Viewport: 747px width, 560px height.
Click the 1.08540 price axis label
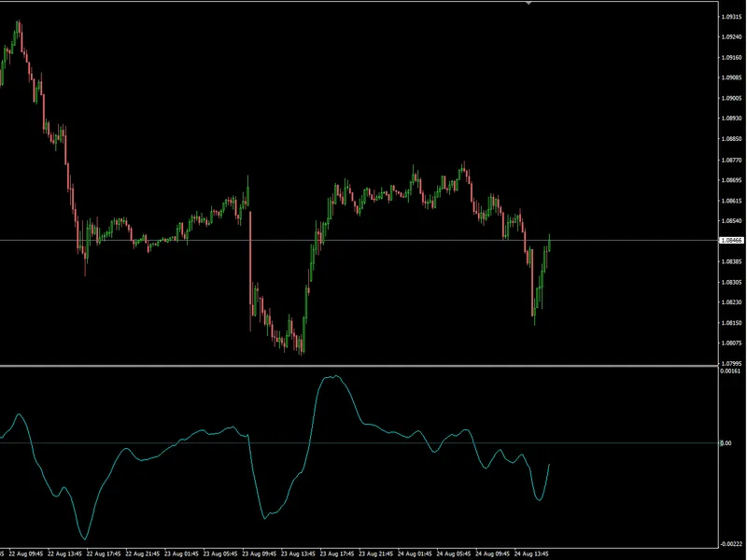pos(731,221)
